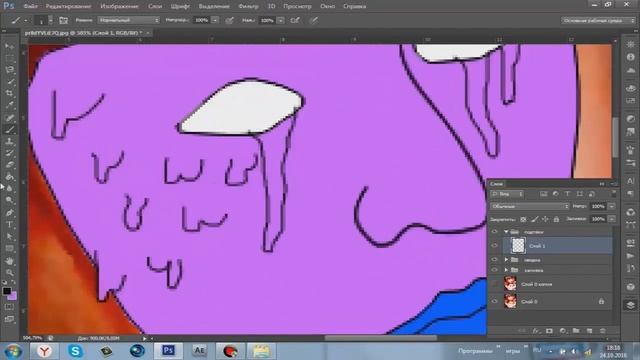
Task: Show the Слой 0 копия layer
Action: point(495,284)
